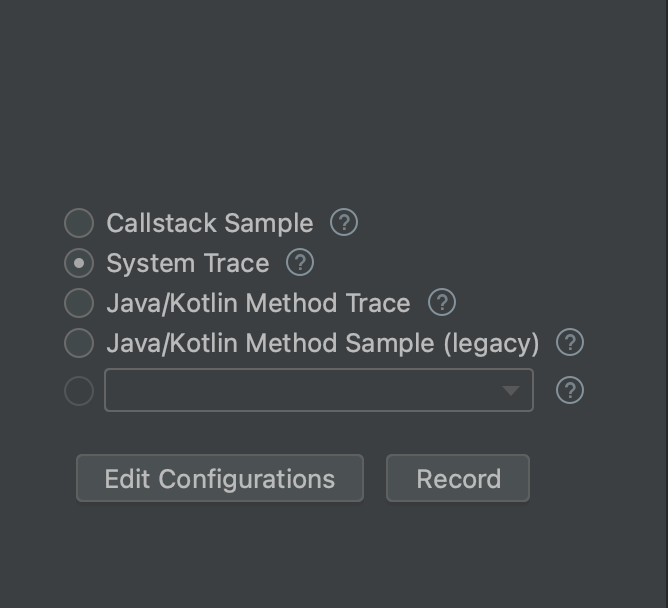
Task: Show help for Java/Kotlin Method Trace
Action: click(441, 303)
